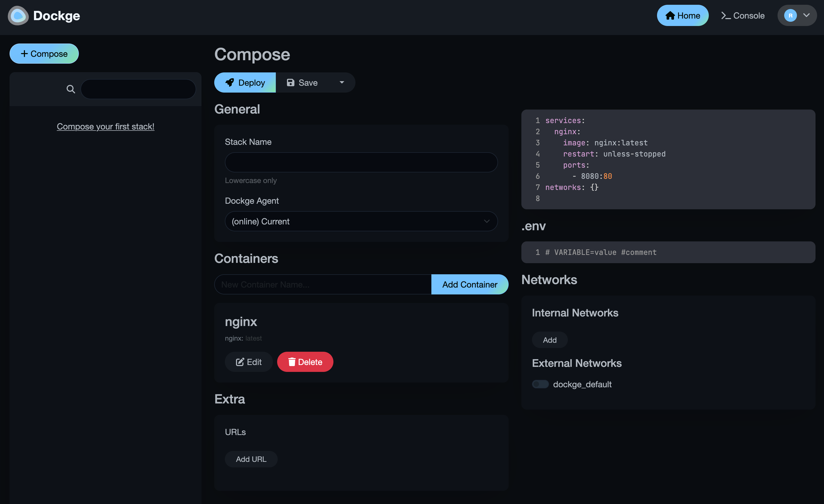Click the 'nginx:' service line in editor
Screen dimensions: 824x504
567,132
